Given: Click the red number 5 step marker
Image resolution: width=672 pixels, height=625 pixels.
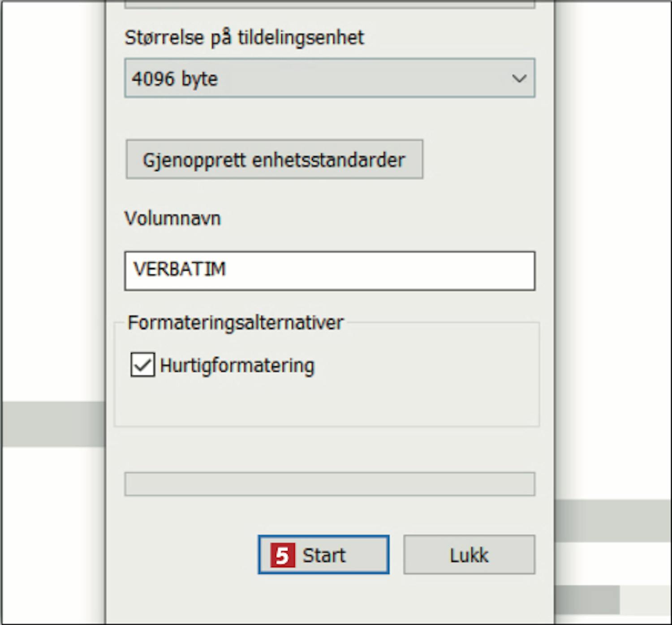Looking at the screenshot, I should tap(282, 555).
